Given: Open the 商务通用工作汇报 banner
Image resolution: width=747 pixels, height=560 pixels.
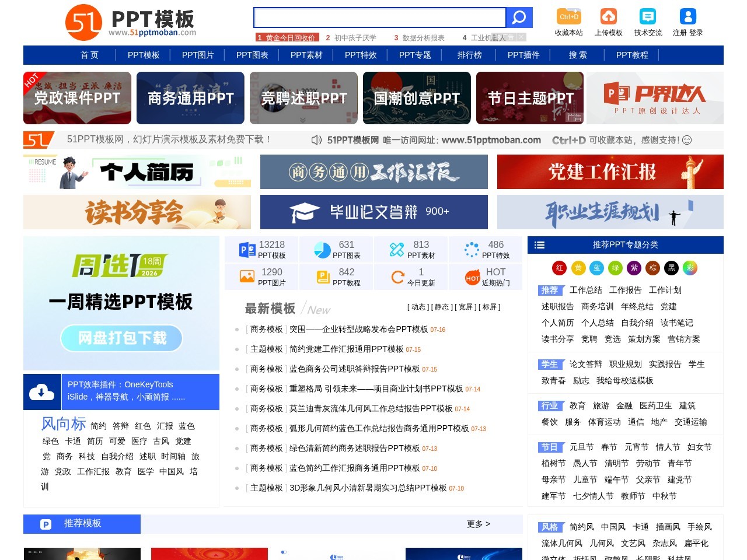Looking at the screenshot, I should (x=374, y=171).
